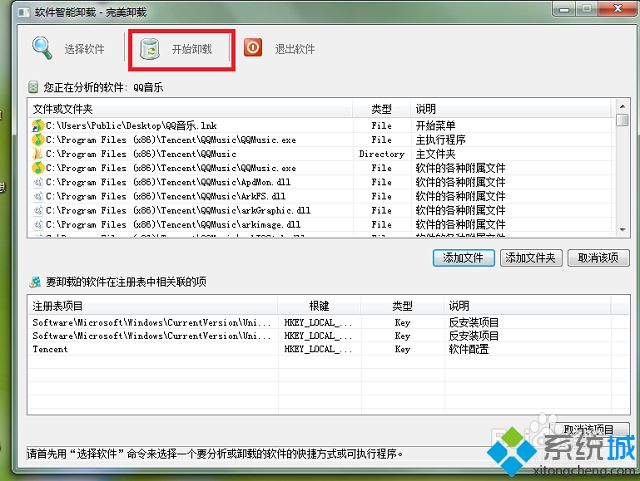
Task: Select the ApdMon.dll file path row
Action: click(x=168, y=182)
